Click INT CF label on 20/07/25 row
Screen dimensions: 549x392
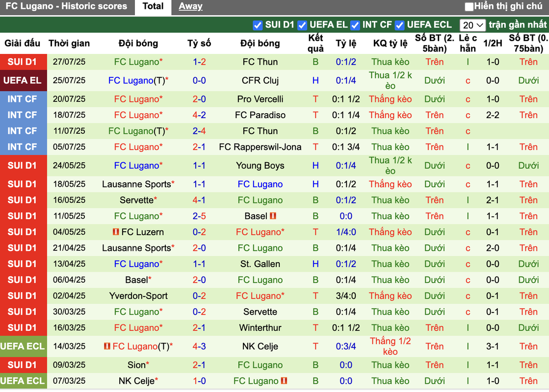point(23,99)
